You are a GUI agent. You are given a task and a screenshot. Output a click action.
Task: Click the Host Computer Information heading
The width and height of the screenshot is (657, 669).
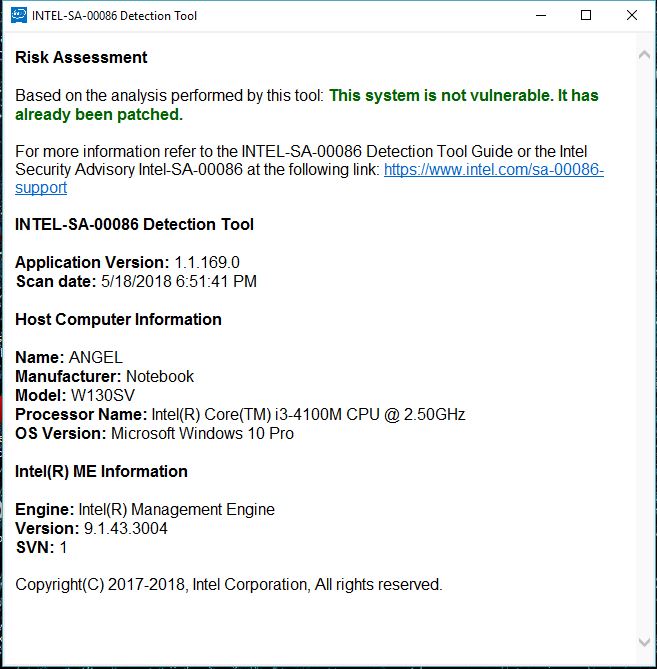(x=118, y=319)
